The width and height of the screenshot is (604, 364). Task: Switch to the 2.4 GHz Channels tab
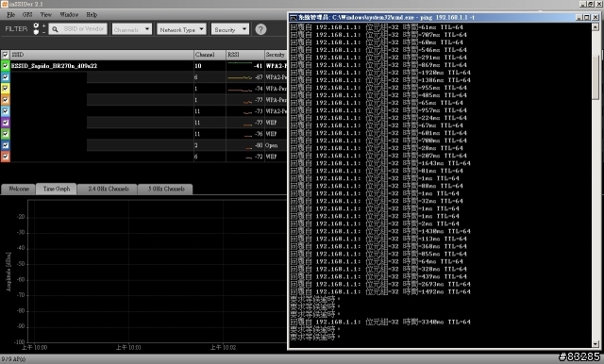coord(109,189)
